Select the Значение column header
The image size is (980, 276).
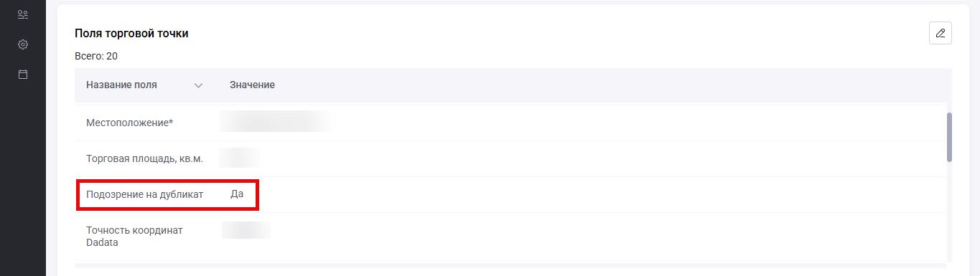252,85
